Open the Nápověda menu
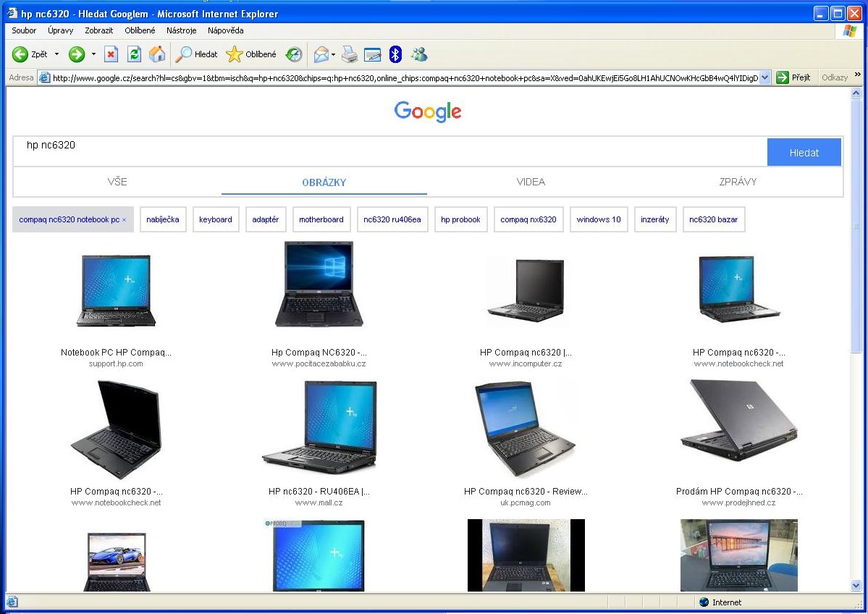This screenshot has width=868, height=614. (x=226, y=30)
